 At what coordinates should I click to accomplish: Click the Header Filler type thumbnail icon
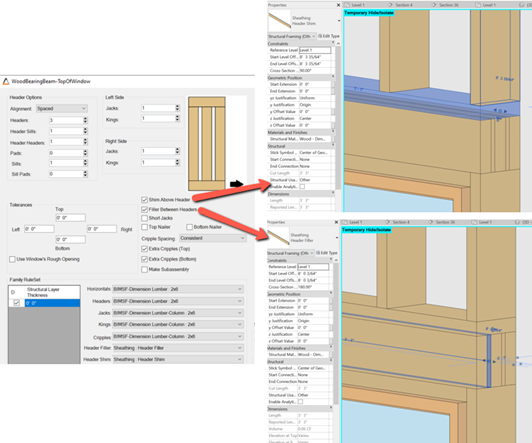[x=279, y=237]
